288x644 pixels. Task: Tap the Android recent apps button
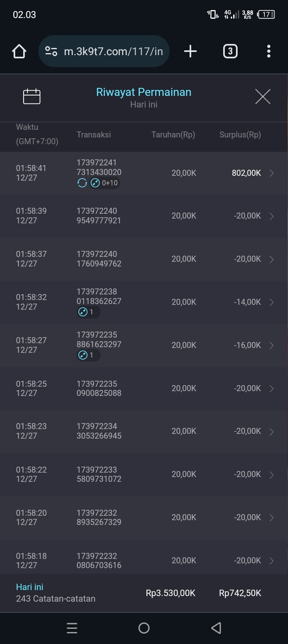click(x=72, y=628)
